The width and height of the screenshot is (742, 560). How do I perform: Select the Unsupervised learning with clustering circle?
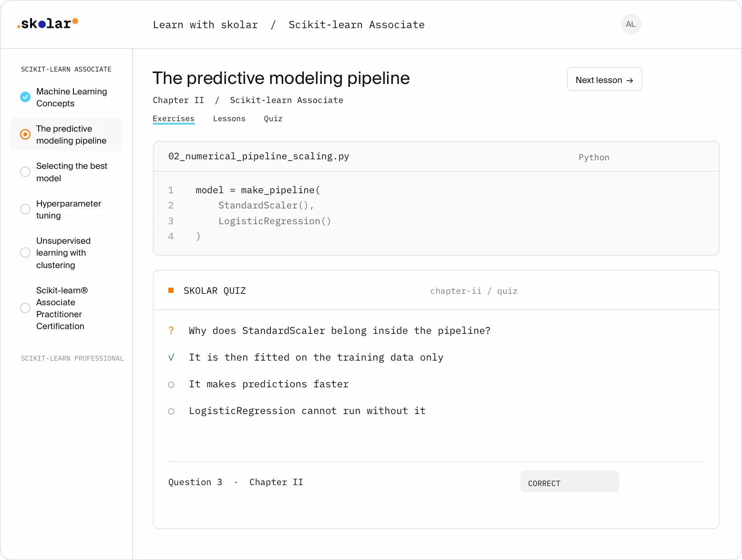click(x=25, y=253)
